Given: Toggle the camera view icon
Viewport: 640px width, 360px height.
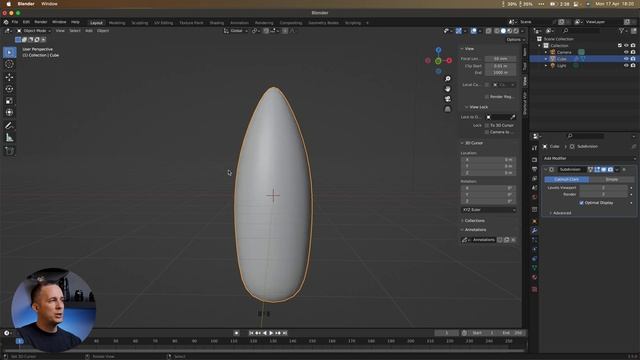Looking at the screenshot, I should pyautogui.click(x=448, y=99).
